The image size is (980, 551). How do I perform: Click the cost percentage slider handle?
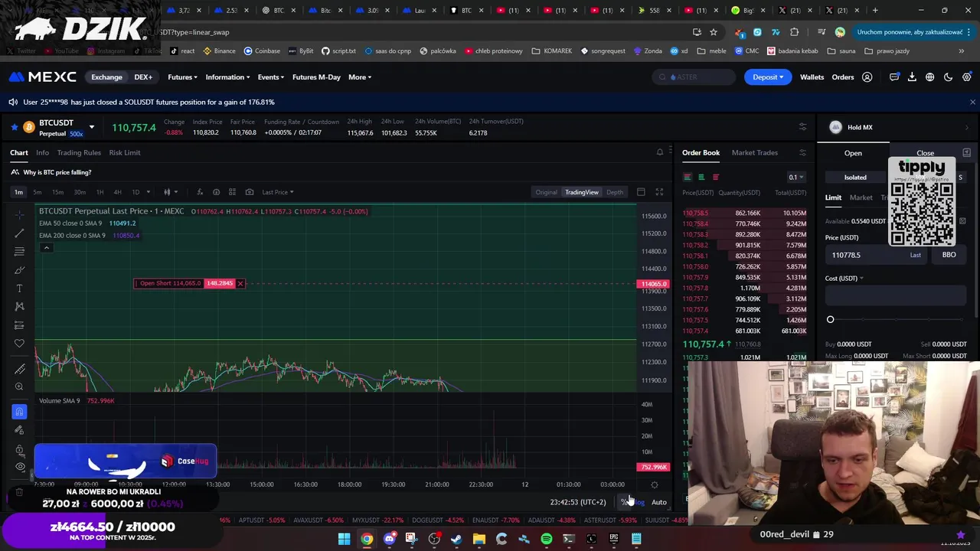(830, 319)
